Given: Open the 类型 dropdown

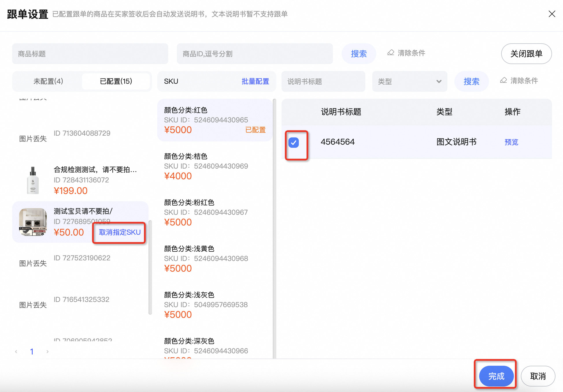Looking at the screenshot, I should pos(410,81).
